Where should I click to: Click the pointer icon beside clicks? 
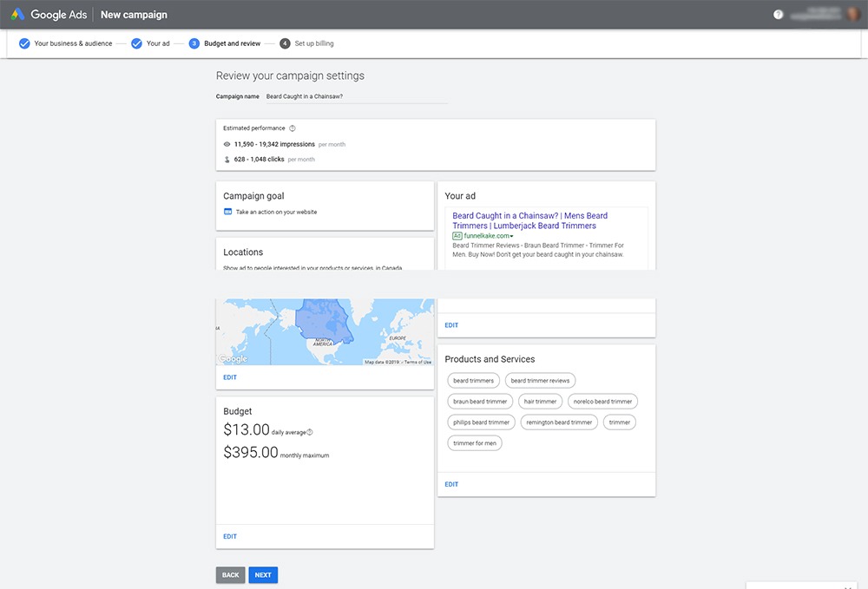point(227,160)
